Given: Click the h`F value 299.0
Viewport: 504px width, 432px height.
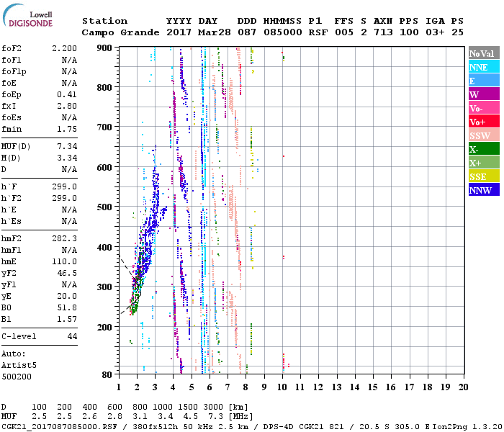Looking at the screenshot, I should (64, 186).
